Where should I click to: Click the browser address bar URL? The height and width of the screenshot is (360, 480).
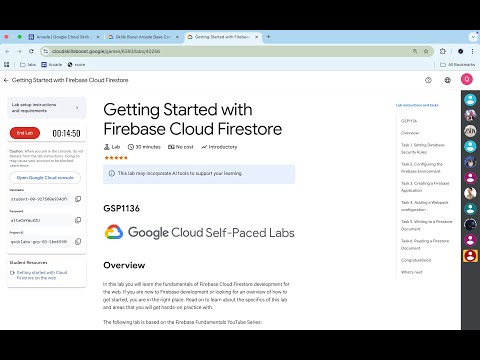click(106, 51)
